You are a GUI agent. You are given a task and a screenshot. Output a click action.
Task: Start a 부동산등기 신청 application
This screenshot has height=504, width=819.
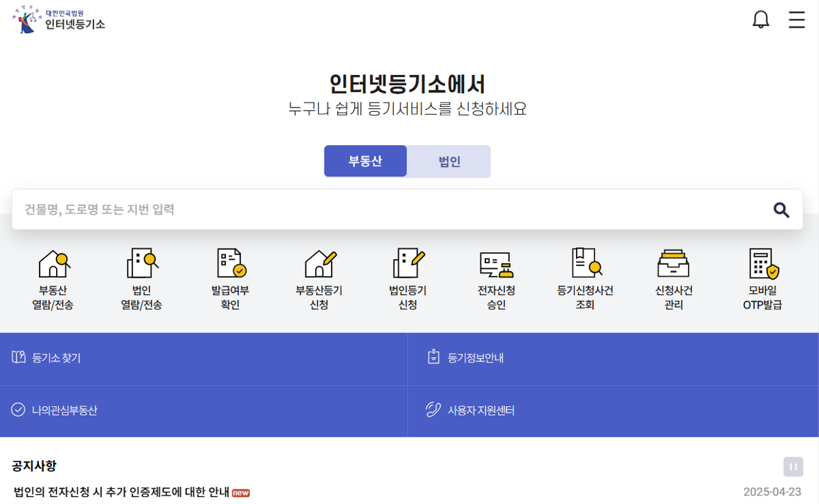coord(320,277)
